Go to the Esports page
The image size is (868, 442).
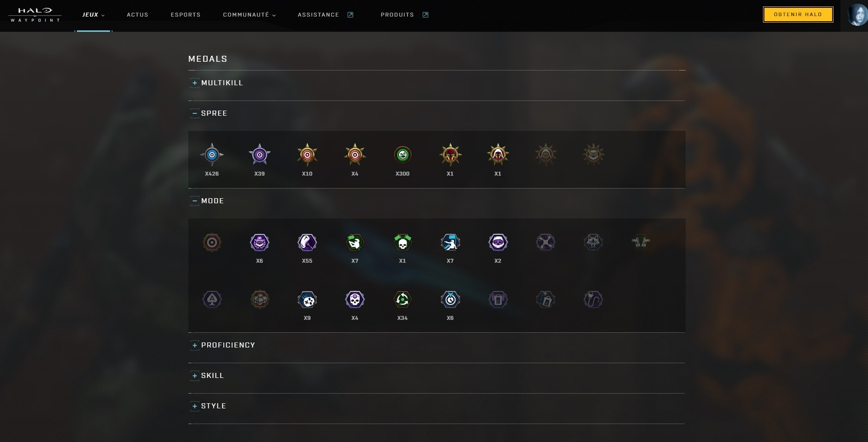186,15
